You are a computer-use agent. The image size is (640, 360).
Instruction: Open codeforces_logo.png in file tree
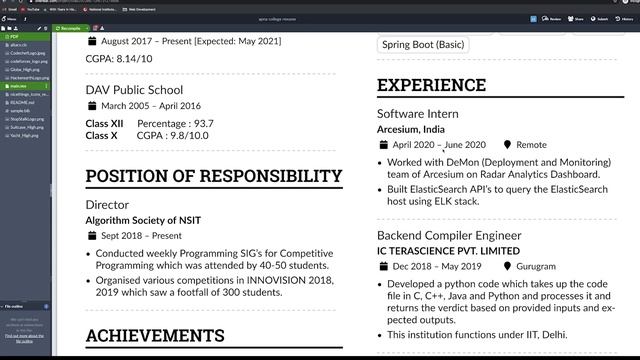point(25,61)
